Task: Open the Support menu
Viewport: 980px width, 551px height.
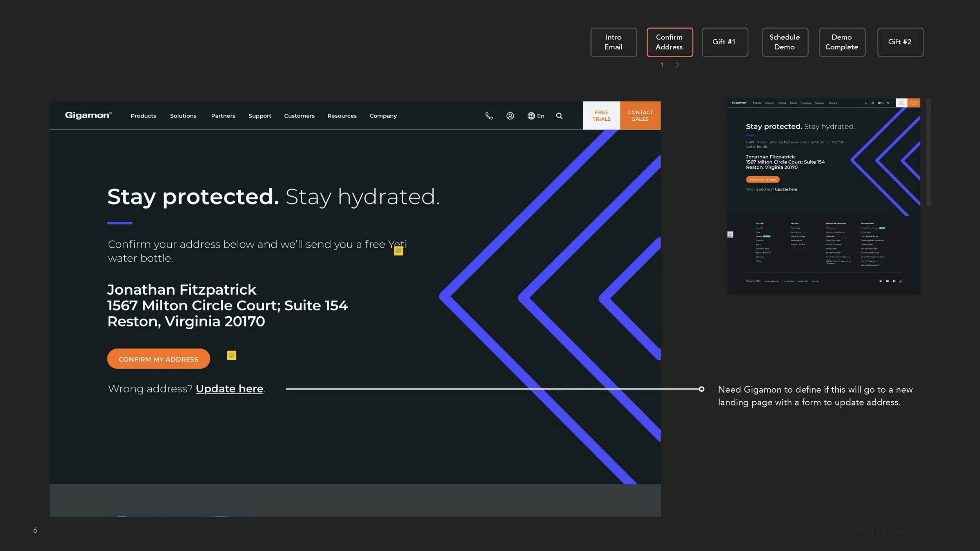Action: (x=260, y=116)
